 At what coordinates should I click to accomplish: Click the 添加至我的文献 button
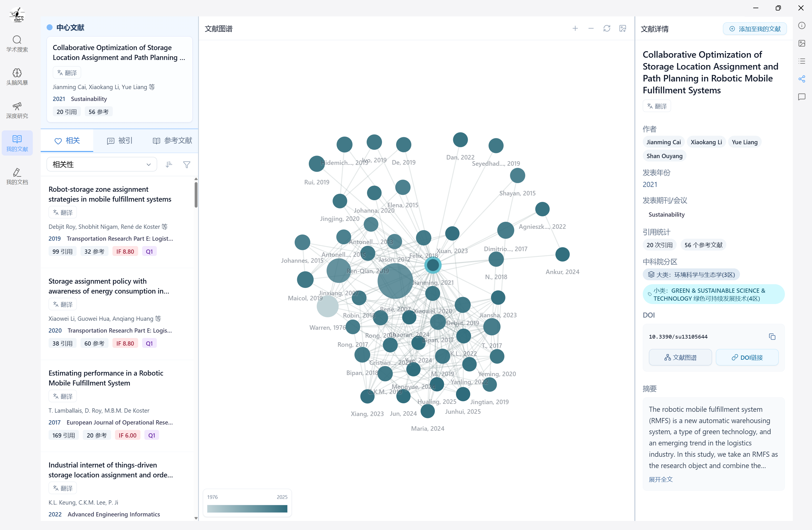pos(755,29)
